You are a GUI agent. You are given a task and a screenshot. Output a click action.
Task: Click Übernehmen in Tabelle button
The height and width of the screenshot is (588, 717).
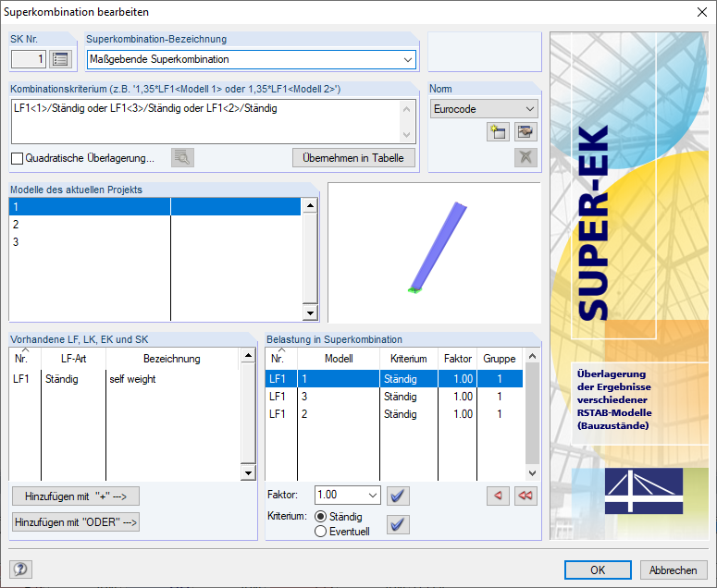354,158
